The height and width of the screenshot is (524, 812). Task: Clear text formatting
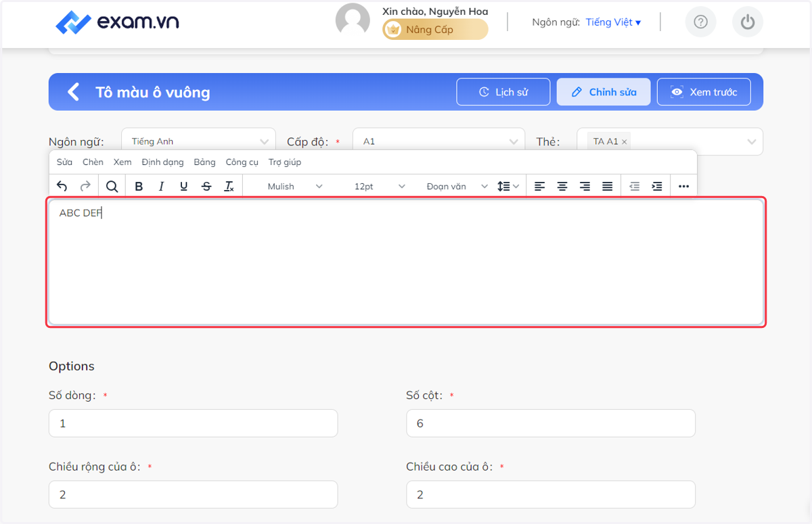pyautogui.click(x=229, y=187)
